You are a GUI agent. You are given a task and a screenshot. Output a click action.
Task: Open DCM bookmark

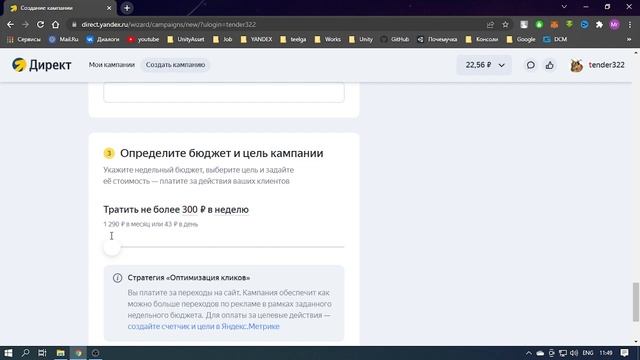(x=555, y=39)
